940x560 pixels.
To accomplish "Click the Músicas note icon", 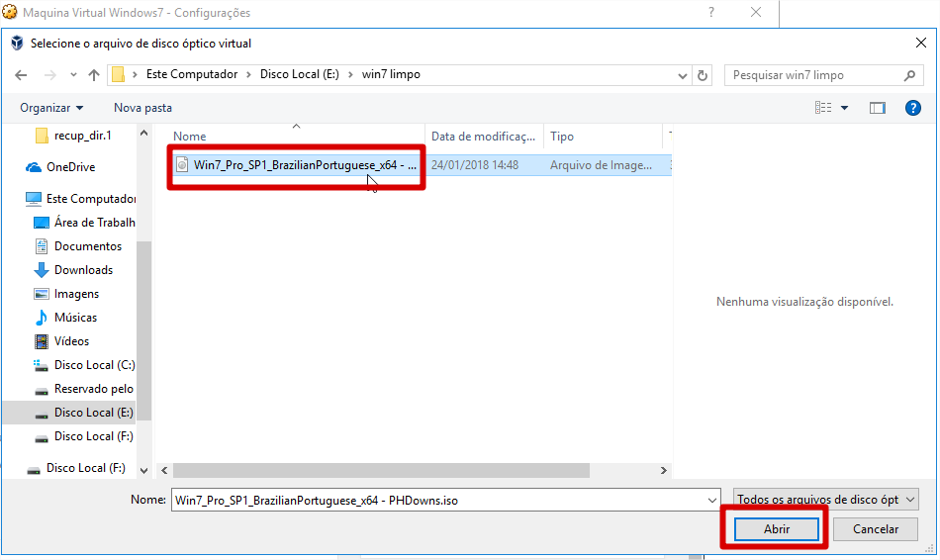I will point(42,318).
